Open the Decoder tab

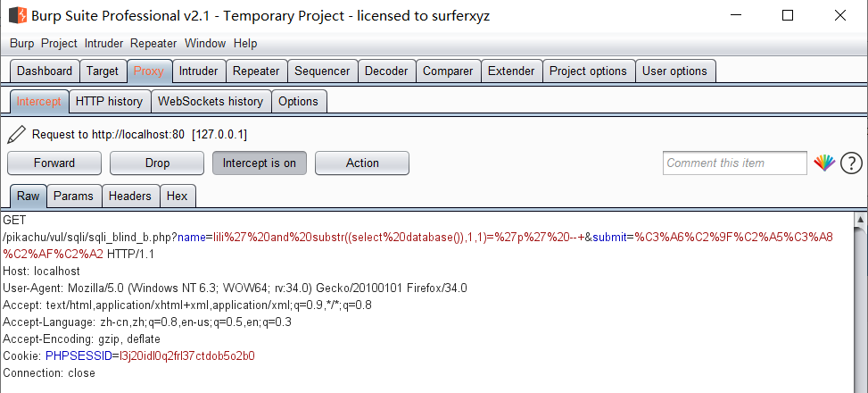pyautogui.click(x=386, y=71)
